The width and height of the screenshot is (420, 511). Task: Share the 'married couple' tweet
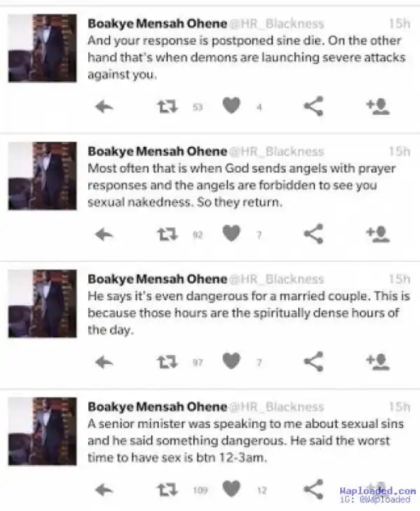[x=313, y=361]
